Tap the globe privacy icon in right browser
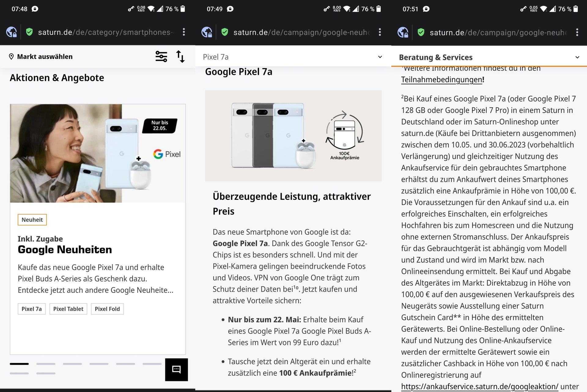587x392 pixels. point(403,32)
